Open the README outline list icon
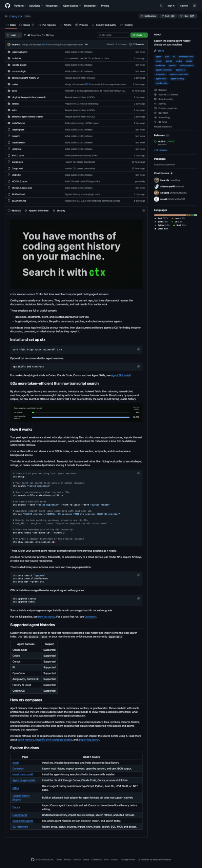The image size is (202, 868). click(143, 211)
